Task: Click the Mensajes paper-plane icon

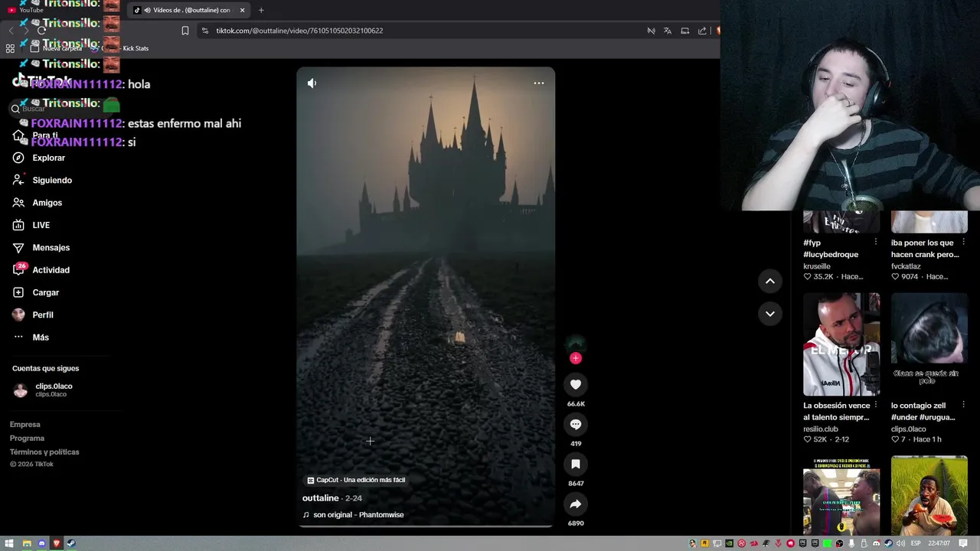Action: click(18, 247)
